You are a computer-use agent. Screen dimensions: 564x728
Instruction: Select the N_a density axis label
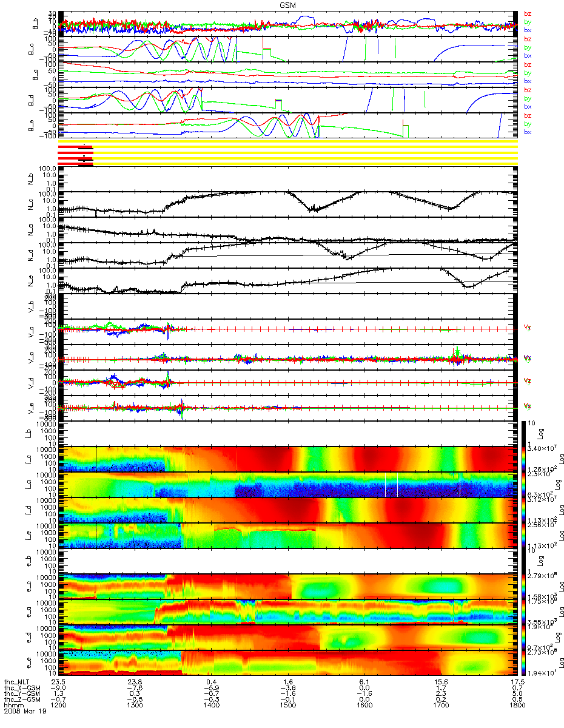click(x=31, y=229)
